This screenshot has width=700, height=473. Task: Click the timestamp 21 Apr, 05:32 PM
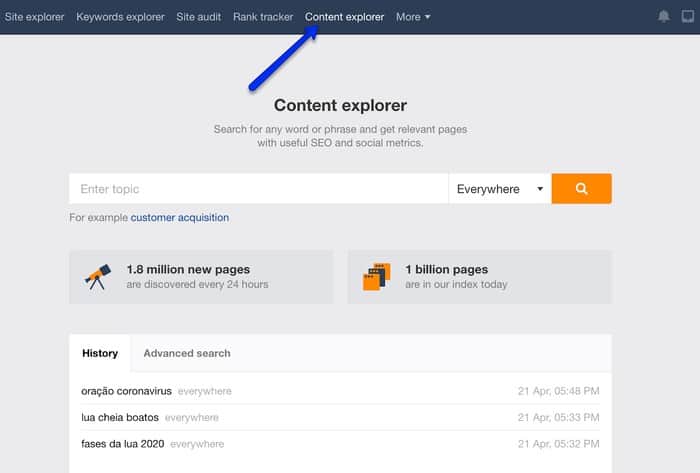pos(558,444)
